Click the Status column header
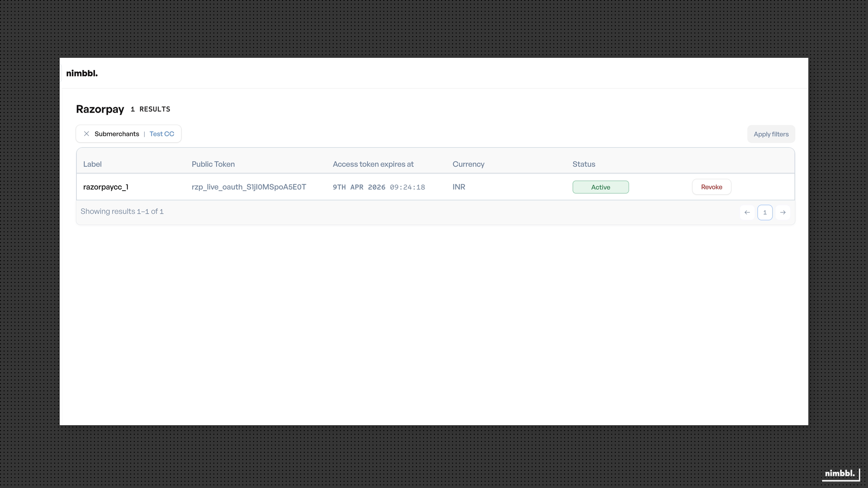This screenshot has width=868, height=488. tap(583, 164)
